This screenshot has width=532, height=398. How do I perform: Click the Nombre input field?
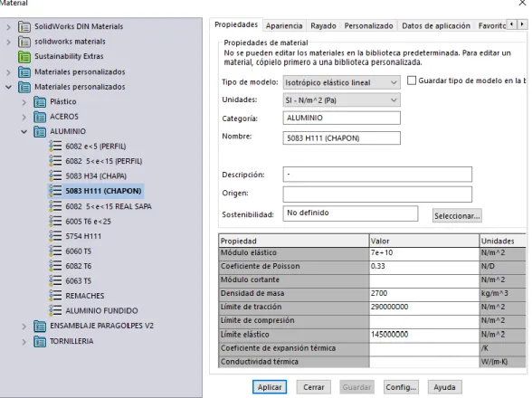coord(341,137)
